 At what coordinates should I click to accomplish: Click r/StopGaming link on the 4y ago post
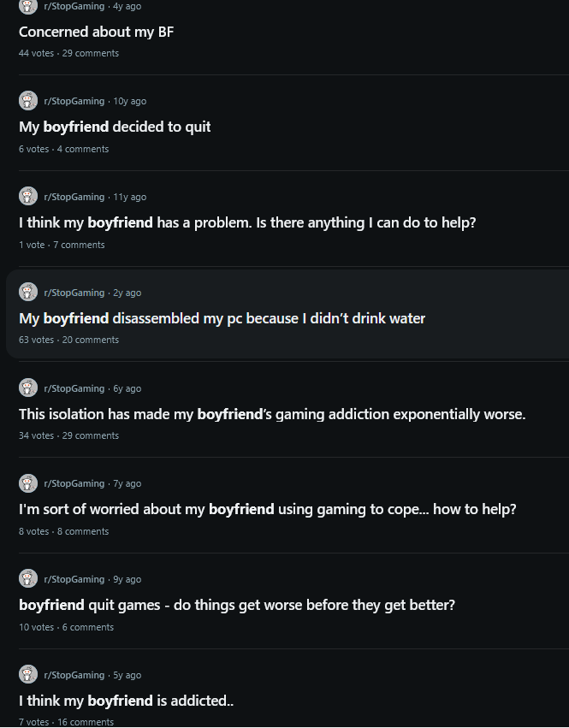coord(74,6)
